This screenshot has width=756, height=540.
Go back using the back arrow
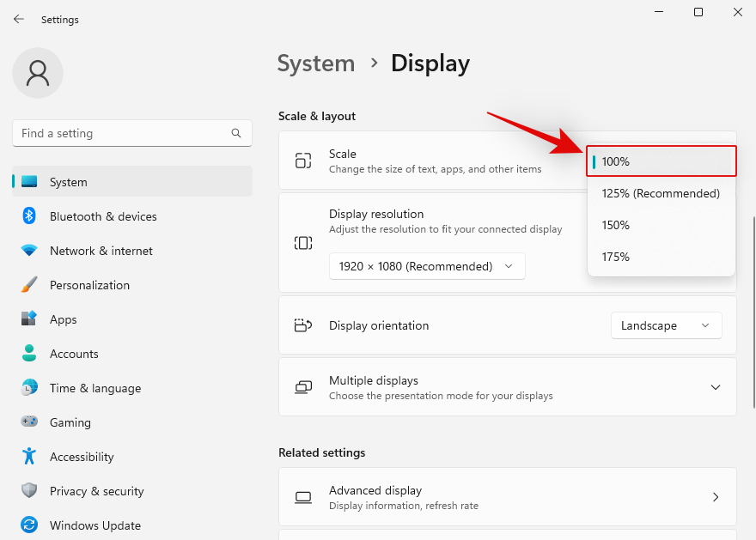coord(18,19)
